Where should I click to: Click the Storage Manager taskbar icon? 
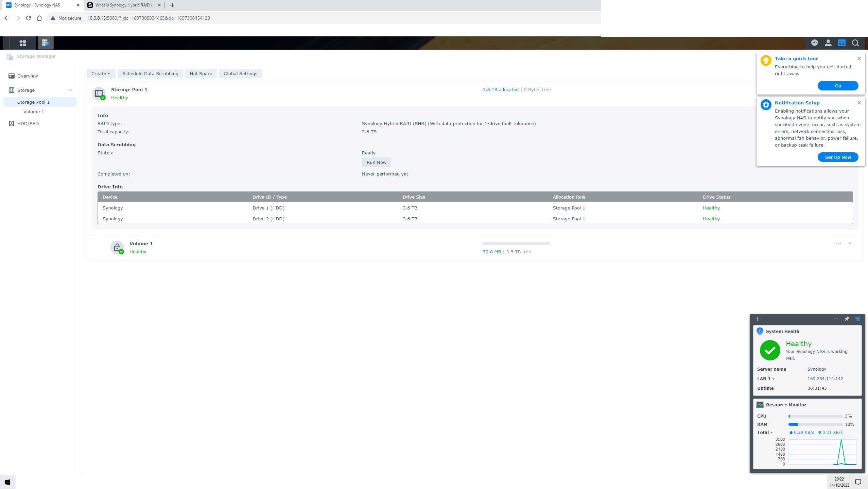[46, 43]
